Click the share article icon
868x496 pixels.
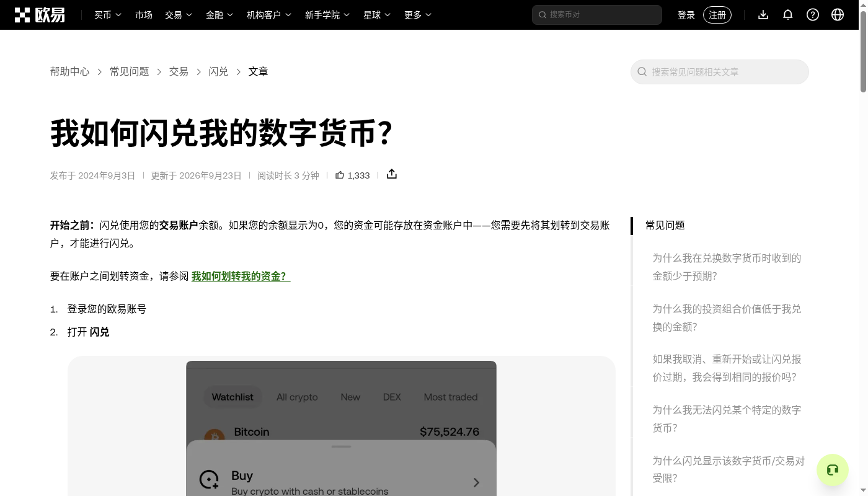coord(392,174)
